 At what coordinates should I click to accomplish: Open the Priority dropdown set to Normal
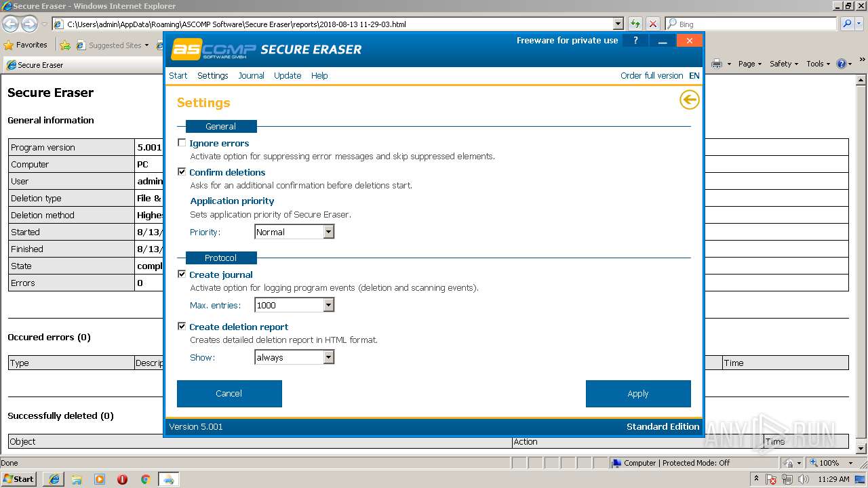pos(294,232)
